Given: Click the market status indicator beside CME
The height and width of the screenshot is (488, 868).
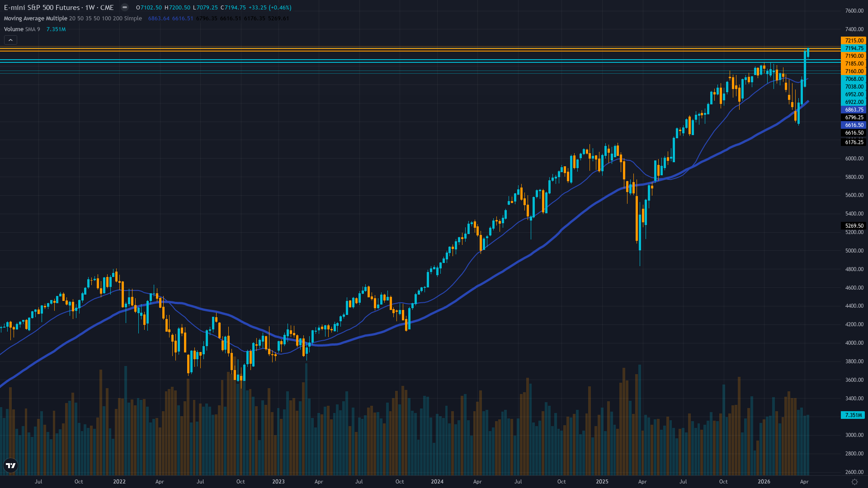Looking at the screenshot, I should click(x=125, y=7).
